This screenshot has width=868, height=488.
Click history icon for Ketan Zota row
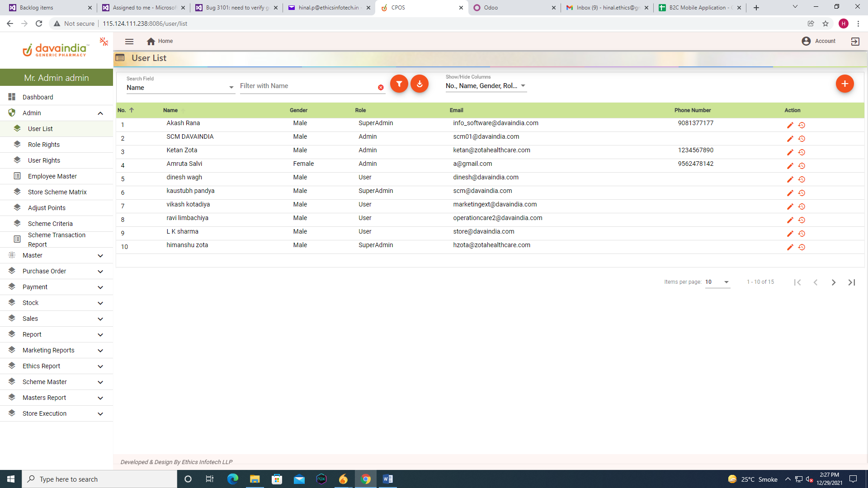tap(802, 152)
